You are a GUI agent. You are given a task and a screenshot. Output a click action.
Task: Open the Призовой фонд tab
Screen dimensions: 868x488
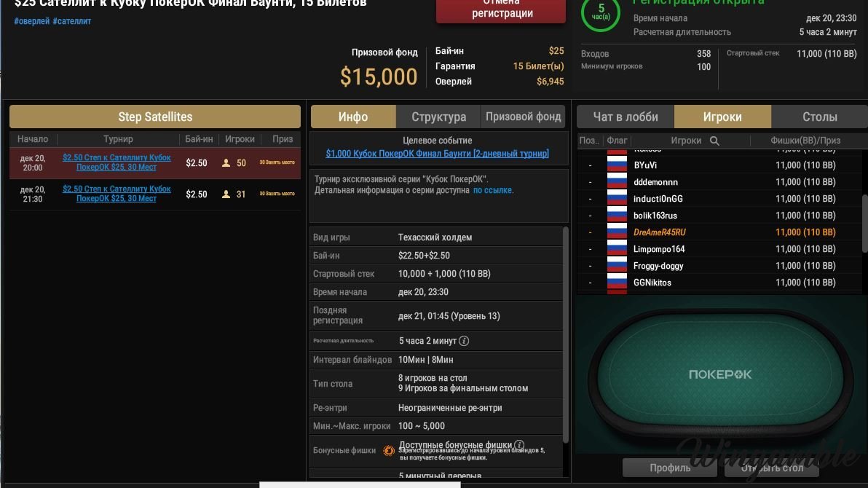(x=523, y=117)
